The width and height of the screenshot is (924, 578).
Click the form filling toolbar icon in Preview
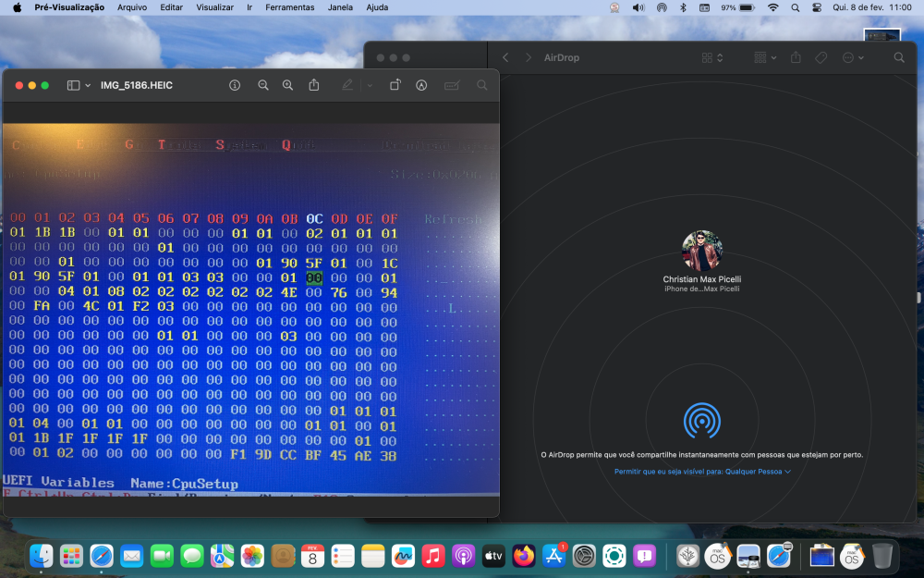[x=452, y=85]
